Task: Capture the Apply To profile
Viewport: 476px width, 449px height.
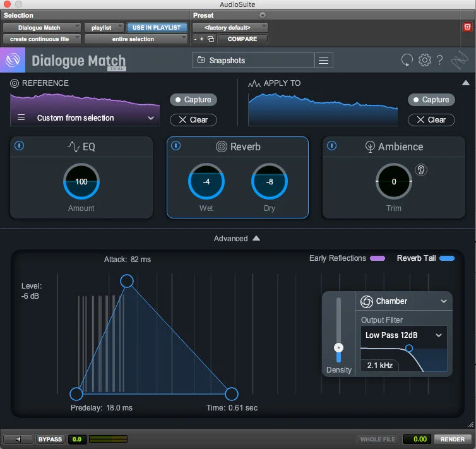Action: tap(431, 100)
